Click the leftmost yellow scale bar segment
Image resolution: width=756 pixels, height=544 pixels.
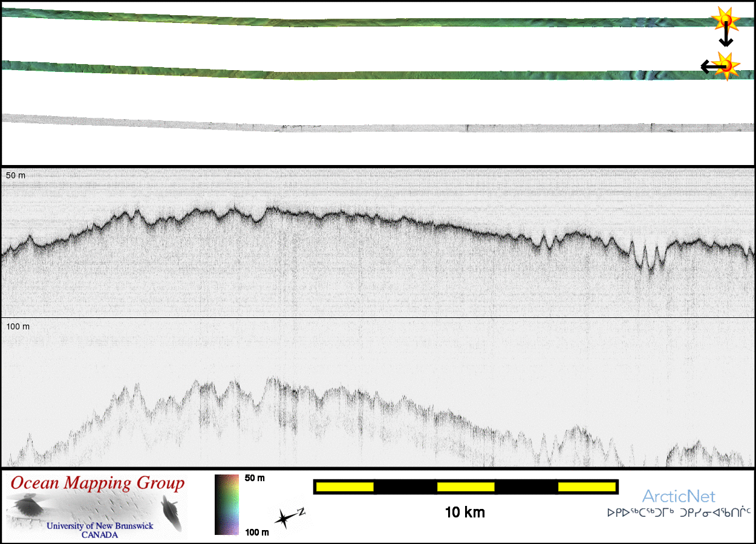[x=345, y=487]
